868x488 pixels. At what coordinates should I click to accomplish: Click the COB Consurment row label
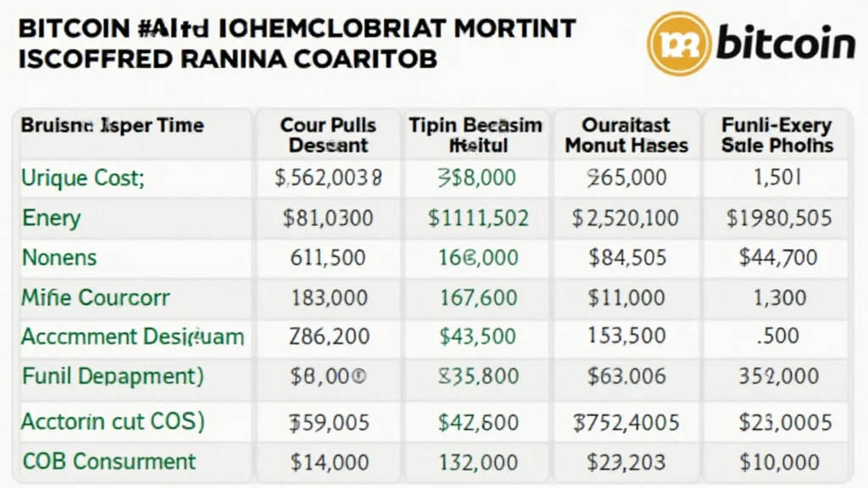[x=109, y=462]
